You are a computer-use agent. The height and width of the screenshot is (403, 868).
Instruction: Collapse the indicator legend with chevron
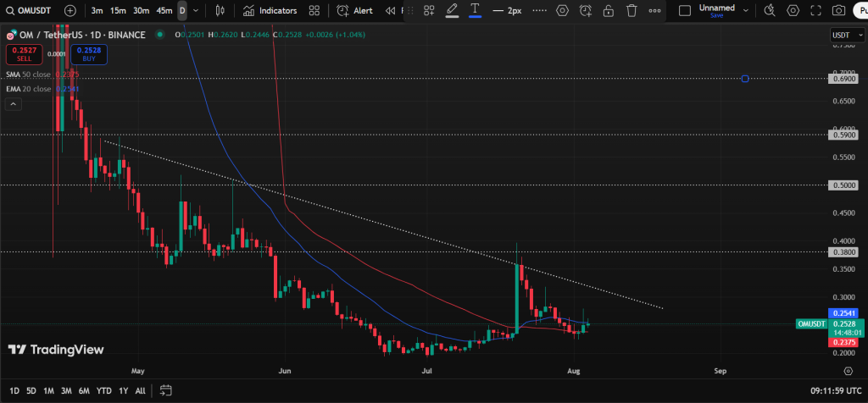click(14, 103)
